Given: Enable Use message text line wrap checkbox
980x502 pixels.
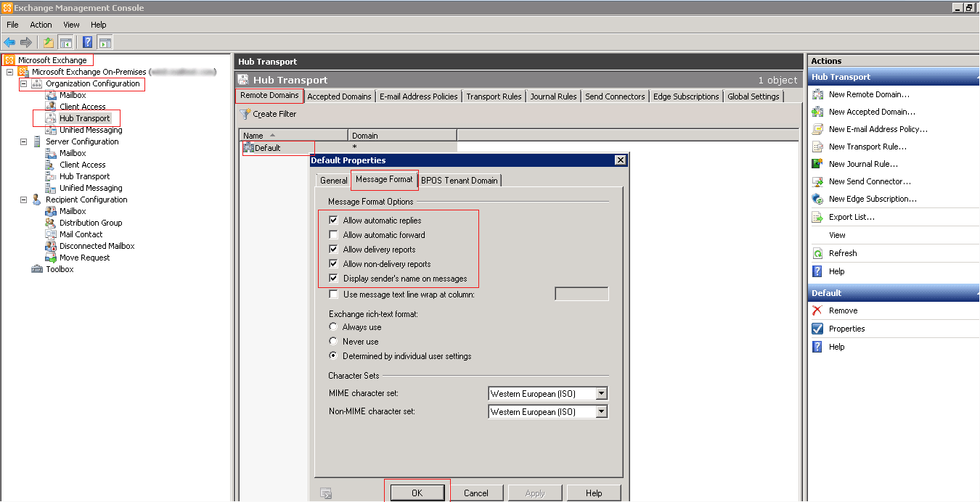Looking at the screenshot, I should [333, 295].
